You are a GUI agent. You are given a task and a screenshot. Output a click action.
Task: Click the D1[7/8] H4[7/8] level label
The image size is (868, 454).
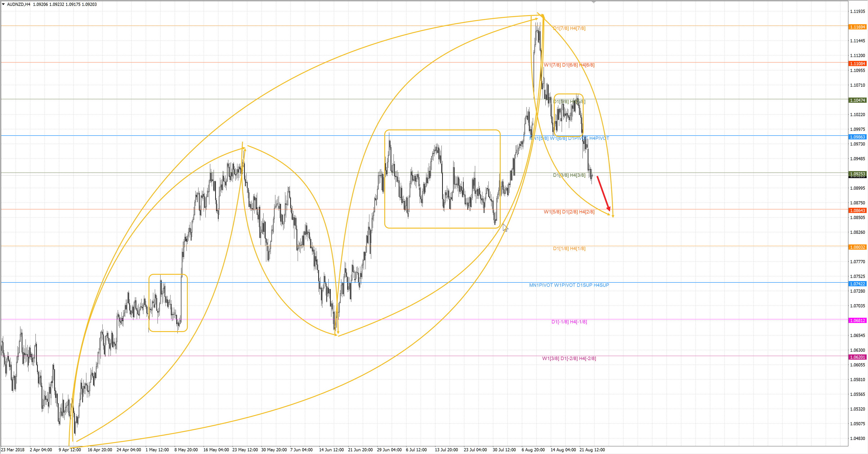pyautogui.click(x=569, y=28)
